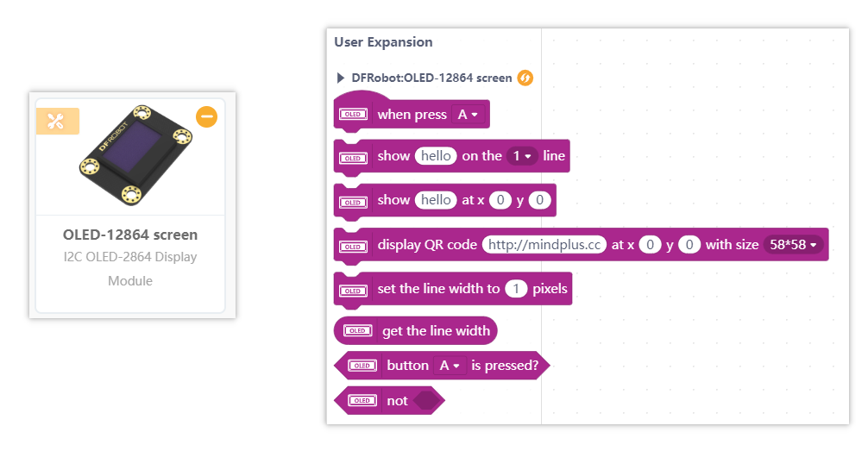Open the button A dropdown in 'is pressed'

pyautogui.click(x=450, y=366)
